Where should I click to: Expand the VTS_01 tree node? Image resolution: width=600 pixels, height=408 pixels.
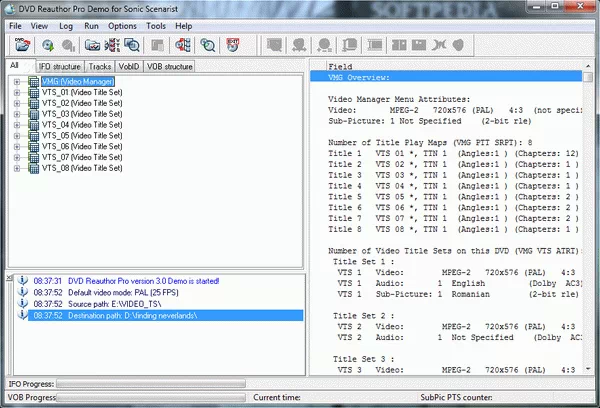[x=17, y=92]
